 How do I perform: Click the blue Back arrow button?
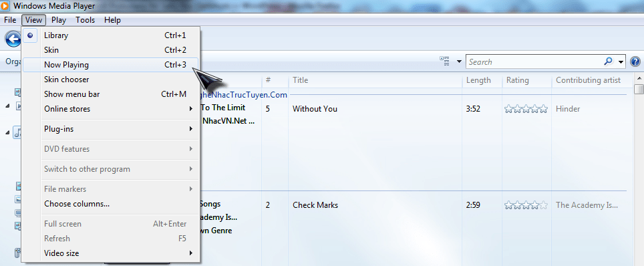[13, 39]
